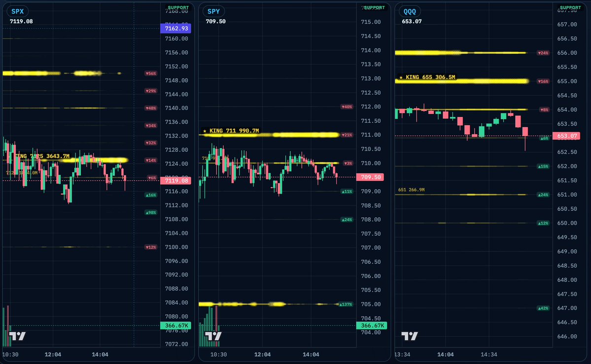Click the 12:04 time label on SPX axis
The width and height of the screenshot is (591, 364).
click(x=53, y=355)
